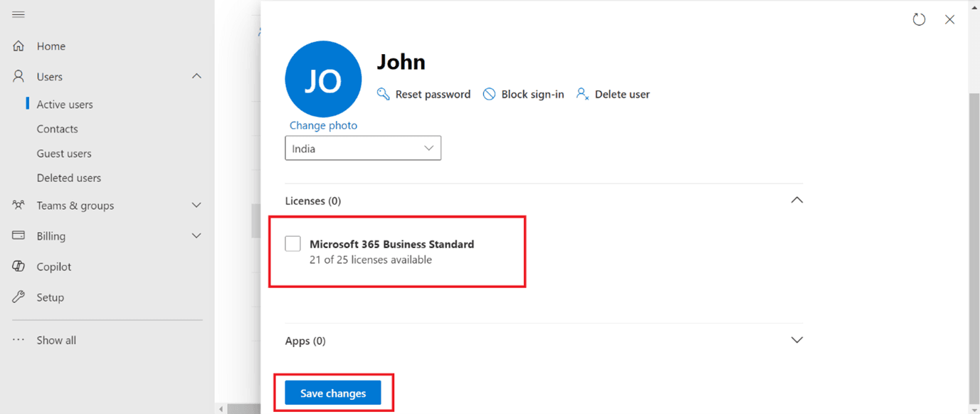Collapse the Licenses section
Screen dimensions: 980x414
pos(797,200)
